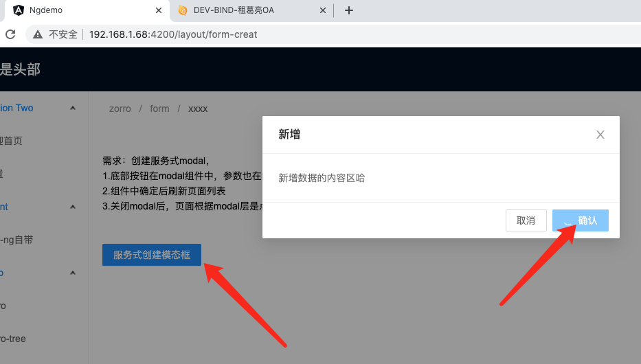Collapse the 'nt' sidebar submenu chevron
The image size is (641, 364).
[73, 207]
